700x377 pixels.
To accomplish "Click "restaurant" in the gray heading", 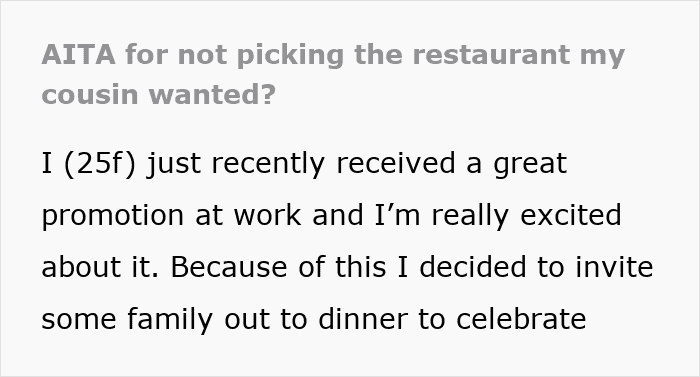I will pyautogui.click(x=491, y=55).
